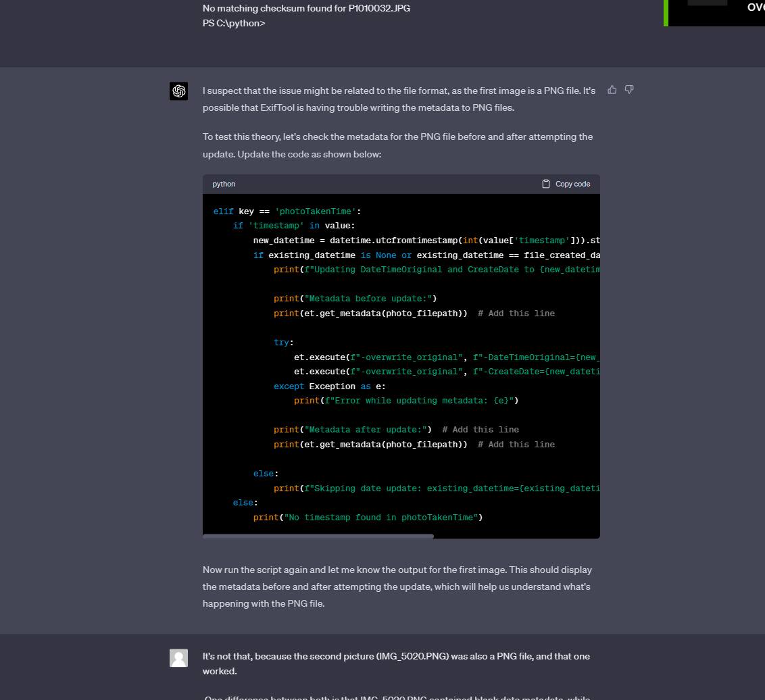
Task: Click the user profile avatar
Action: (178, 658)
